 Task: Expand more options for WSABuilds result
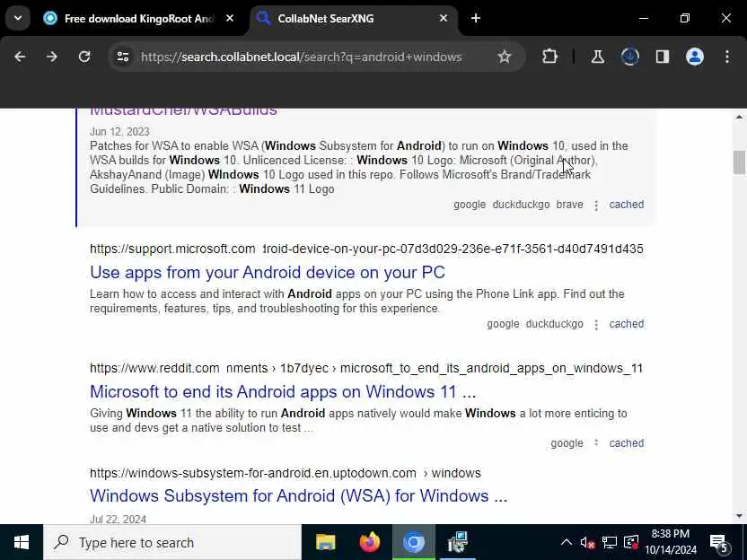[596, 206]
